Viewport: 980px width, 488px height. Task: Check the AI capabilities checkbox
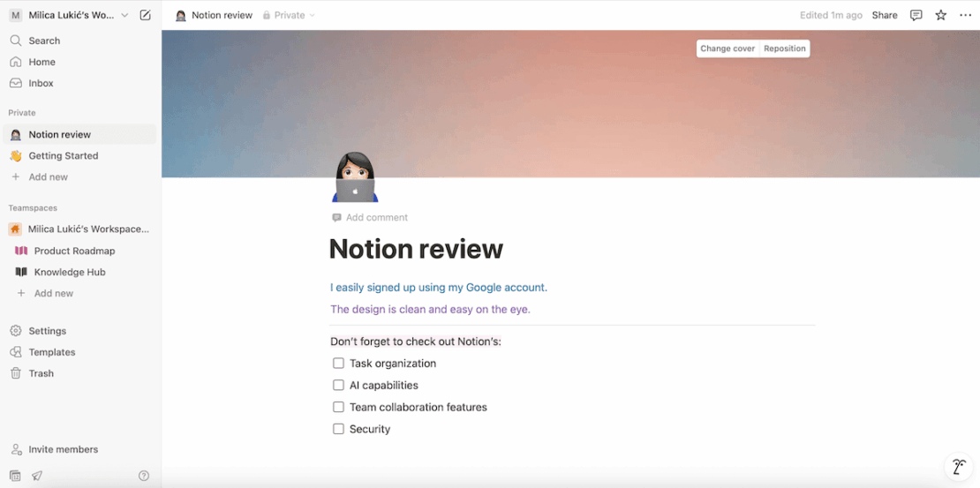click(338, 385)
